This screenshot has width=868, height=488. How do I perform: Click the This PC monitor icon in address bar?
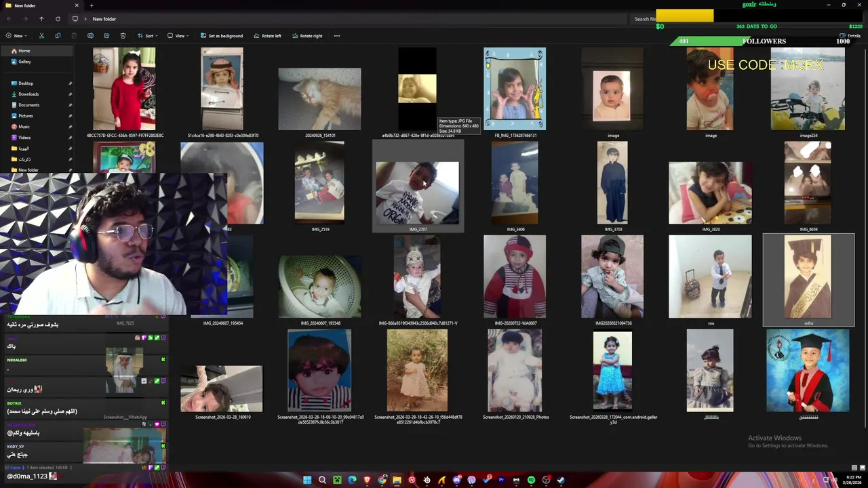75,19
